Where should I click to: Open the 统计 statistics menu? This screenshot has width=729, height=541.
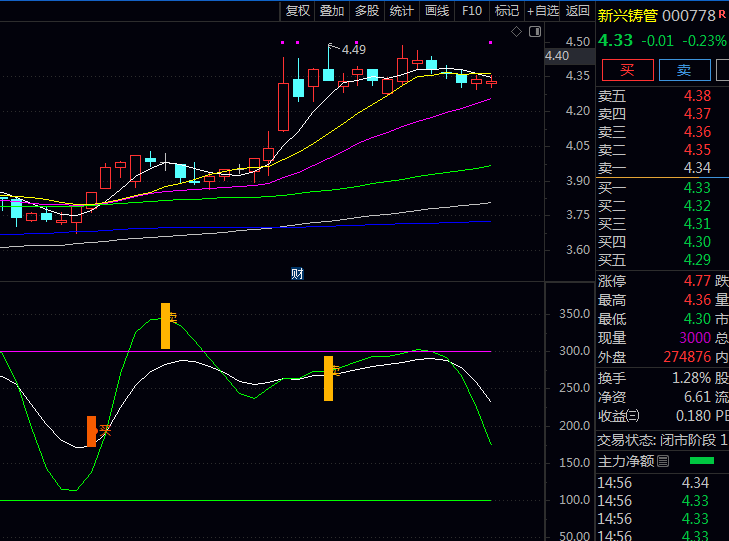401,11
